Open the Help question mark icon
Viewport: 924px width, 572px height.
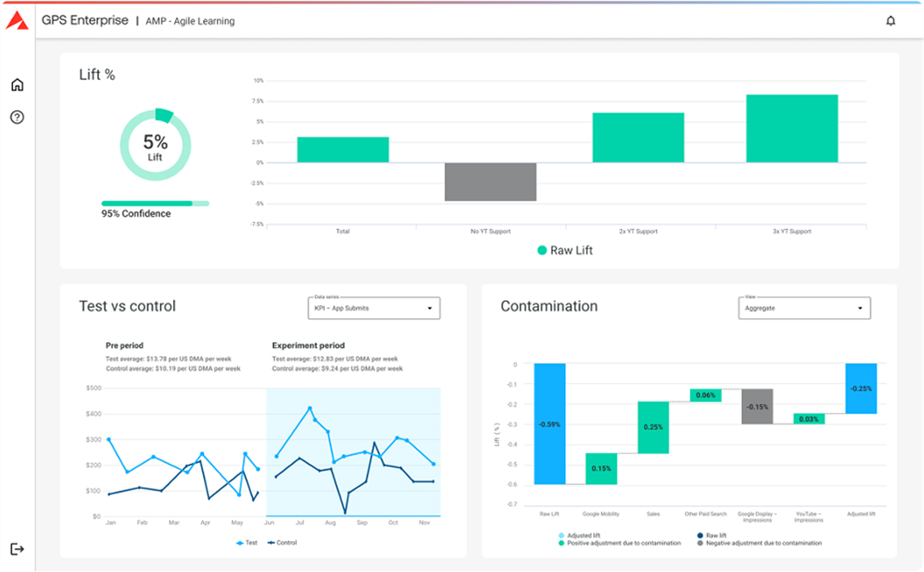tap(17, 117)
